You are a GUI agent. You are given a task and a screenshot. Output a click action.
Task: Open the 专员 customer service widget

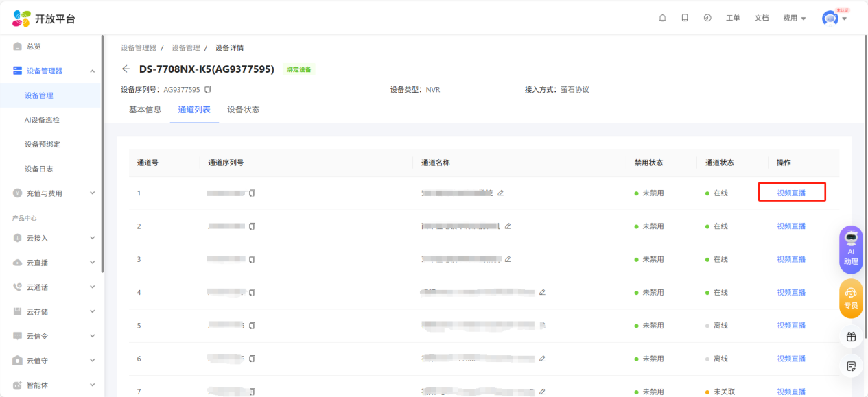coord(851,298)
